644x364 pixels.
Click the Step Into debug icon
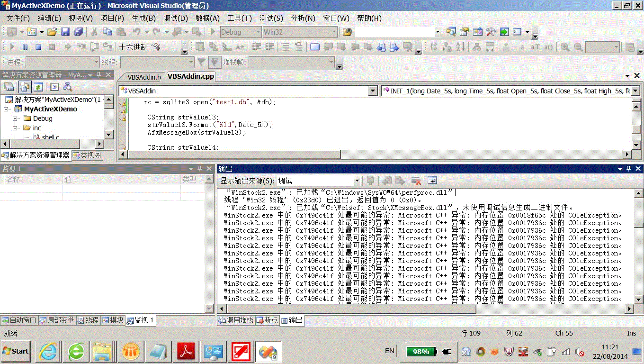pos(81,47)
